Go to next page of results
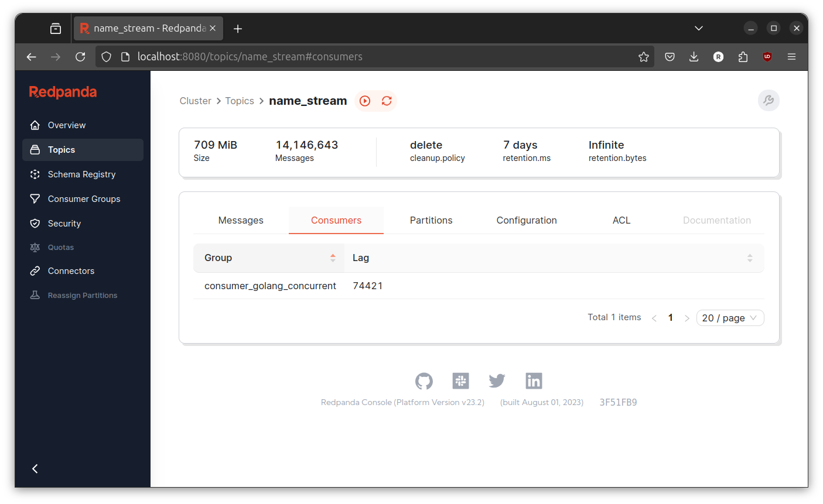The height and width of the screenshot is (504, 823). (687, 318)
